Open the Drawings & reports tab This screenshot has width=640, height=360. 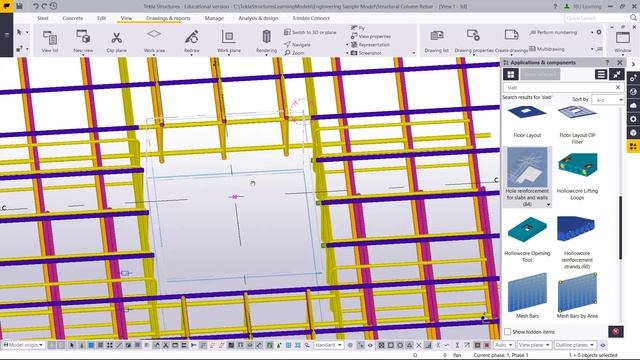tap(168, 18)
